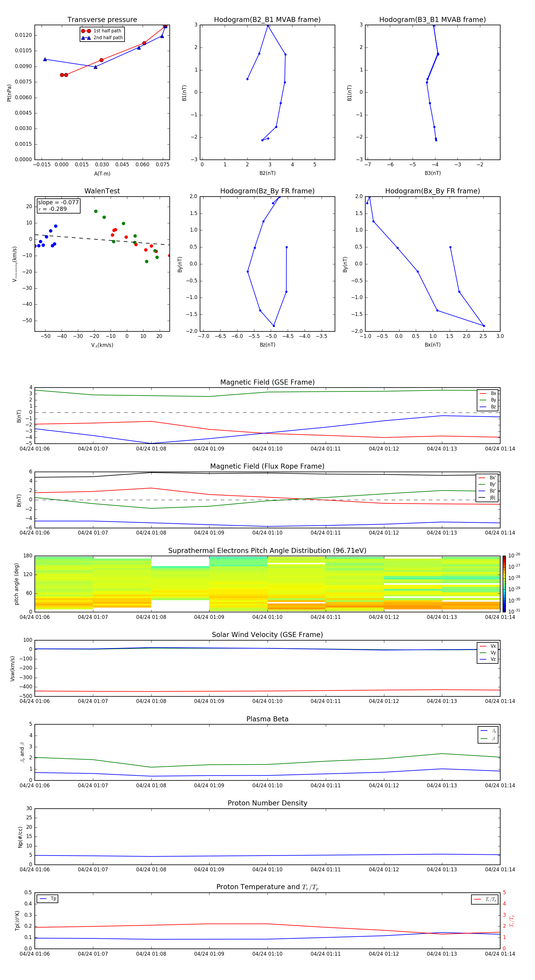Select the Bx legend entry in GSE magnetic field panel
The width and height of the screenshot is (535, 980).
[488, 393]
